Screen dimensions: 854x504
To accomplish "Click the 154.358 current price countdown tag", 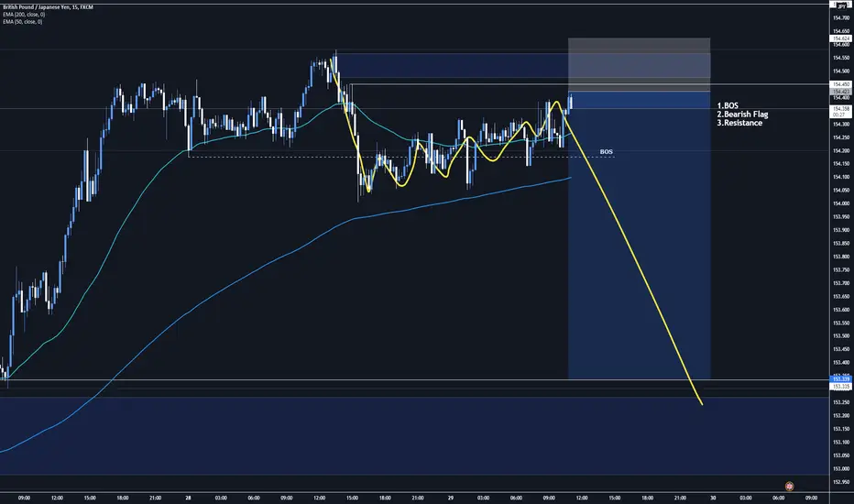I will [x=841, y=112].
